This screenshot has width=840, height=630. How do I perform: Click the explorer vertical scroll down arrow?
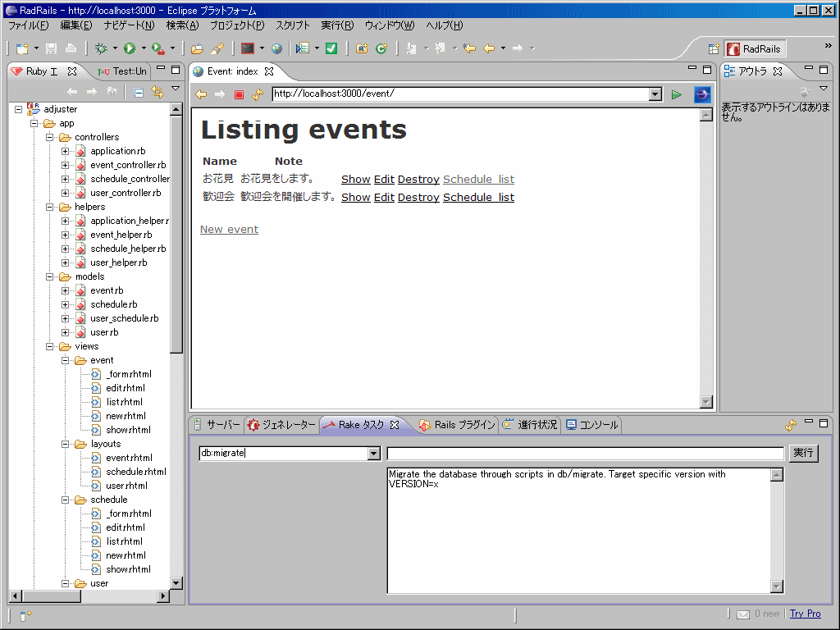(176, 583)
